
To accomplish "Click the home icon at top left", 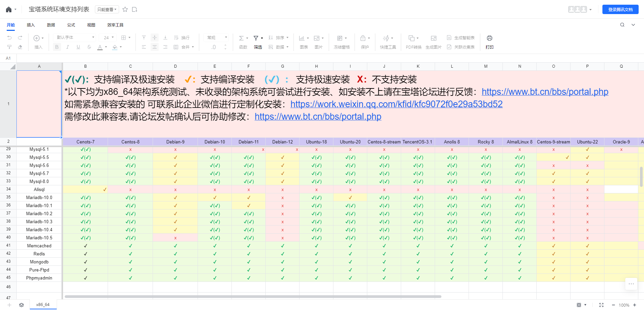I will pyautogui.click(x=9, y=9).
